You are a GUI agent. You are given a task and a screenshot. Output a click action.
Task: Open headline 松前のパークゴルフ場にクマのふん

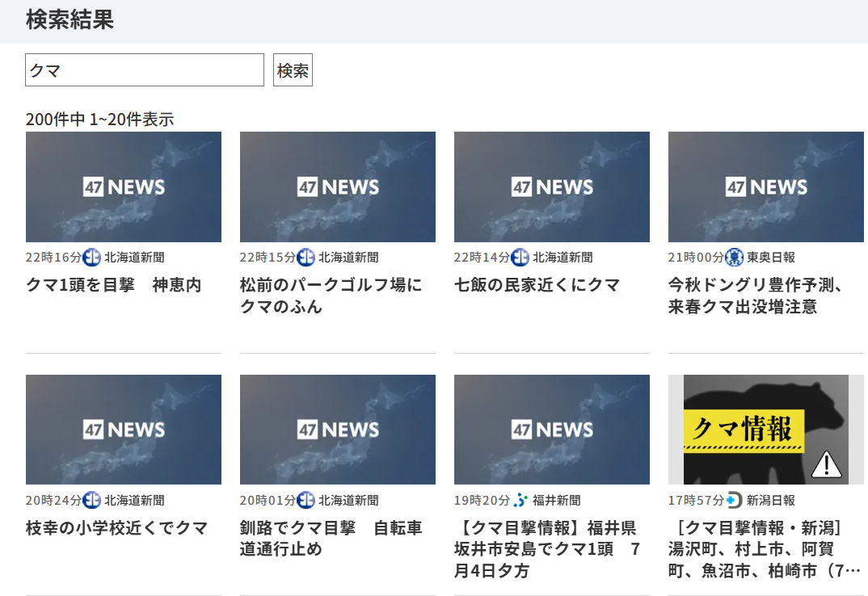(x=331, y=296)
